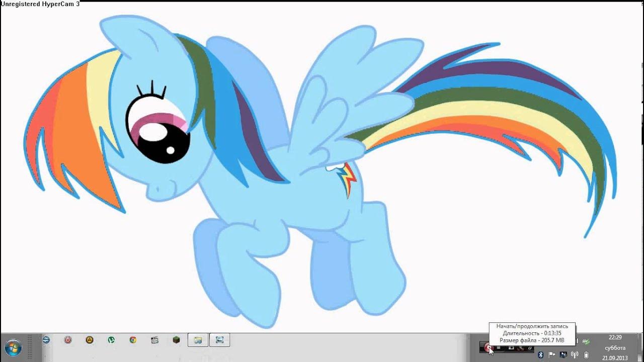Screen dimensions: 644x362
Task: Open Google Chrome from the taskbar
Action: tap(133, 340)
